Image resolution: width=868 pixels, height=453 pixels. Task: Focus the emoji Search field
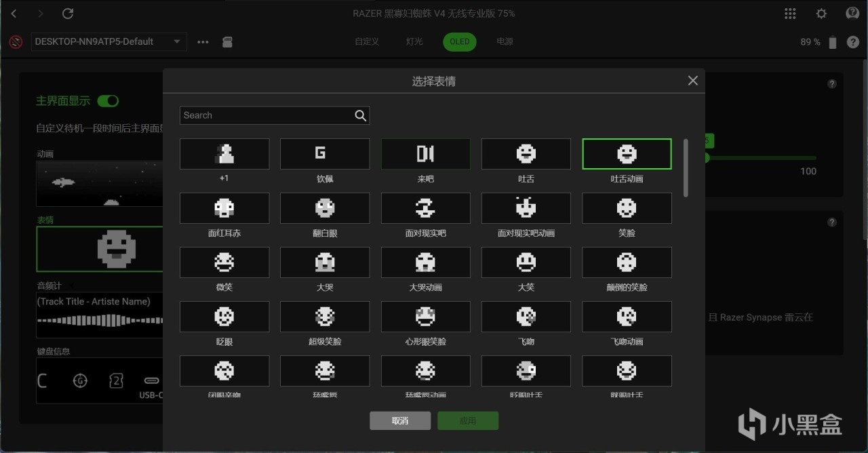pyautogui.click(x=274, y=115)
